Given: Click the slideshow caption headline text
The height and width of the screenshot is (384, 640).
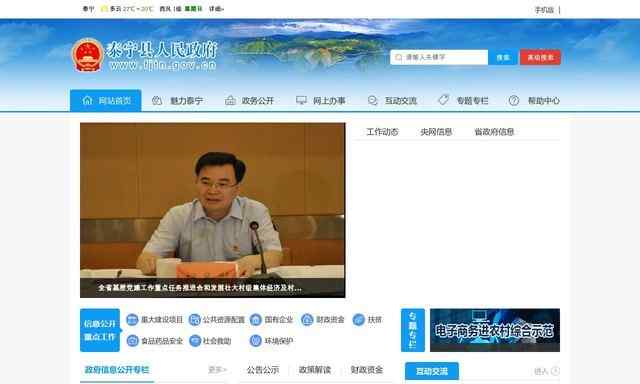Looking at the screenshot, I should tap(200, 288).
